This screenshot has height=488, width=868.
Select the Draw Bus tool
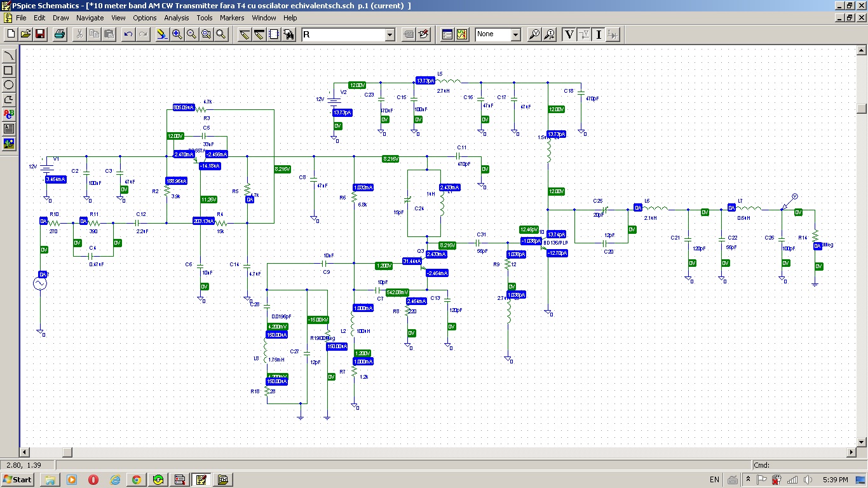coord(259,34)
